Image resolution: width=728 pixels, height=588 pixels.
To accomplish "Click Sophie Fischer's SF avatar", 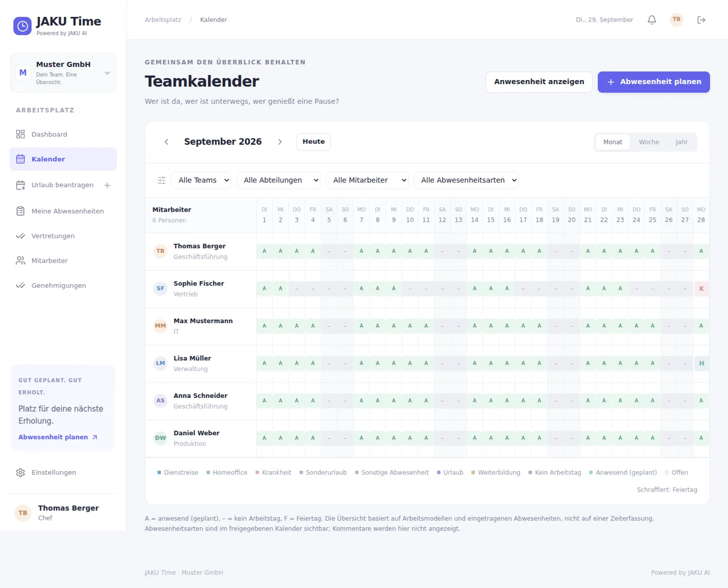I will pos(160,288).
